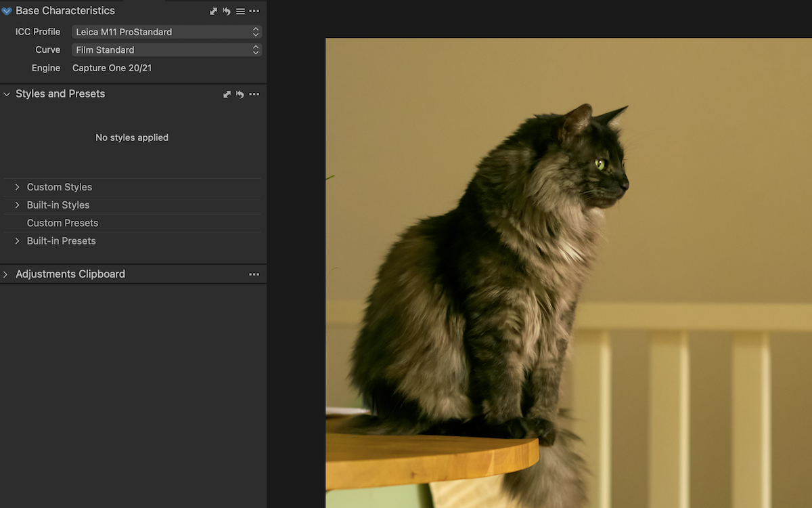This screenshot has width=812, height=508.
Task: Open the Curve dropdown showing Film Standard
Action: 166,50
